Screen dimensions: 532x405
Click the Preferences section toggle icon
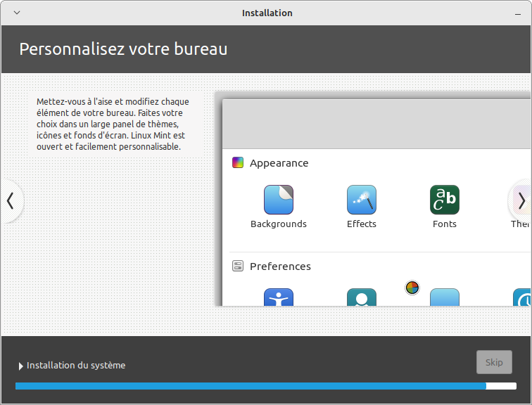click(238, 266)
